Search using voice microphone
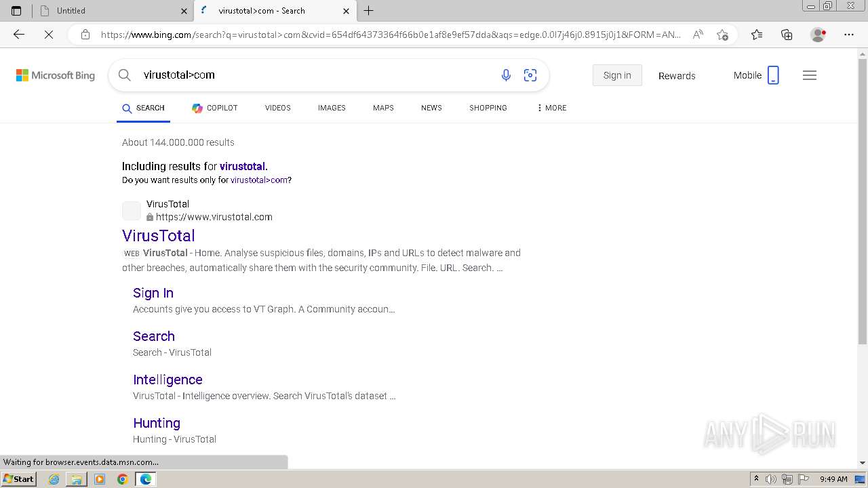Screen dimensions: 868x488 pos(506,75)
